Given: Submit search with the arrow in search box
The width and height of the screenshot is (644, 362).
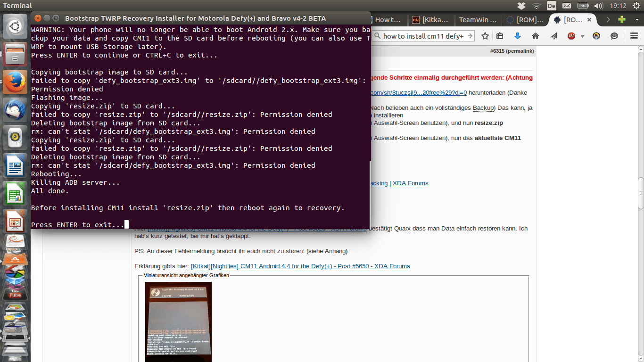Looking at the screenshot, I should tap(470, 36).
